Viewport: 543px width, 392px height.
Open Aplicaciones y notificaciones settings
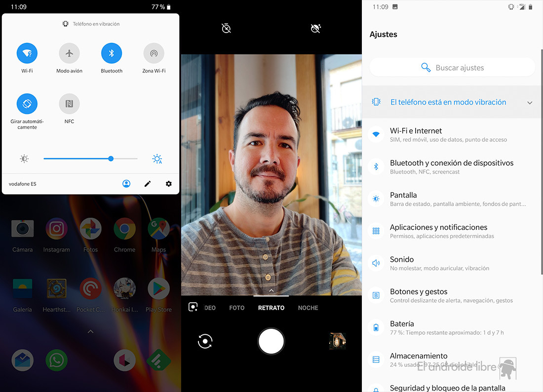452,231
